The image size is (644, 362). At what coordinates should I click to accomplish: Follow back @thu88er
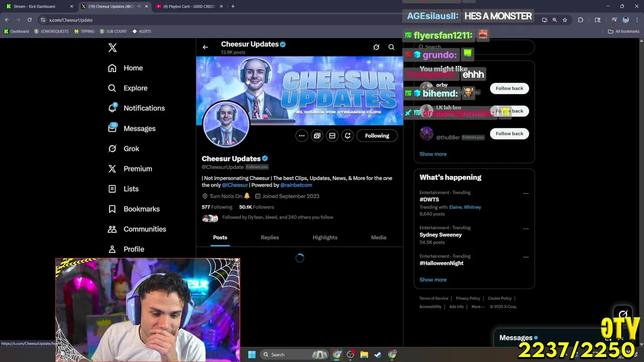tap(509, 134)
